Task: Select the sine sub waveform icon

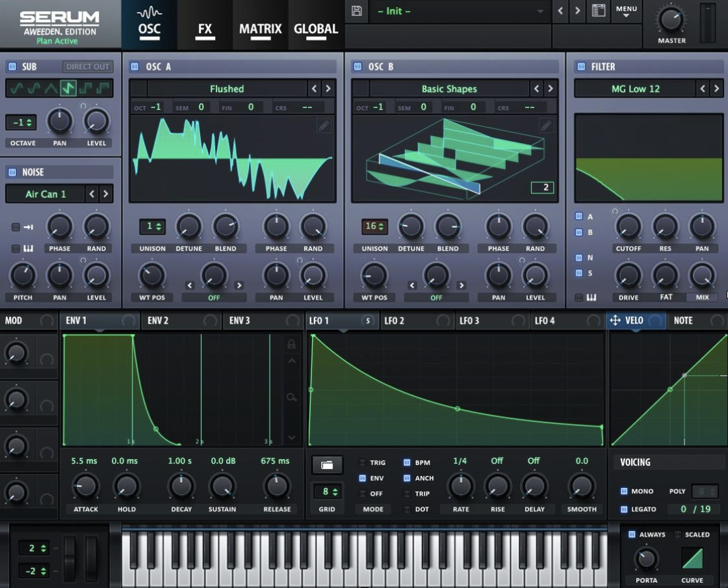Action: coord(16,88)
